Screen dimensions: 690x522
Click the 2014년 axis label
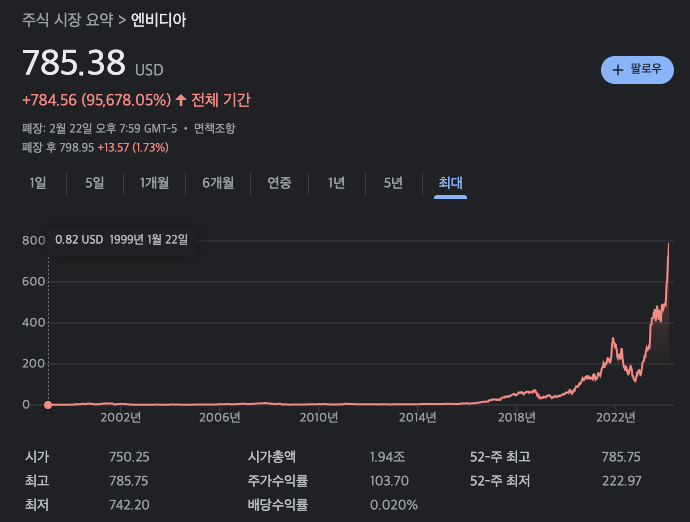coord(418,417)
